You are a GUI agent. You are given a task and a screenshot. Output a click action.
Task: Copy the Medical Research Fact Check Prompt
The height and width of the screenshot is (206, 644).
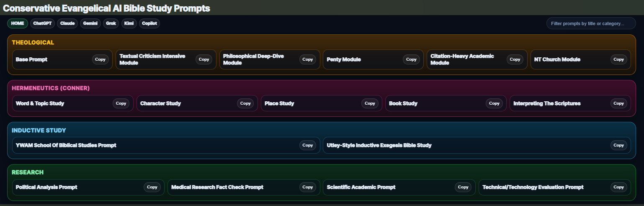(x=308, y=187)
